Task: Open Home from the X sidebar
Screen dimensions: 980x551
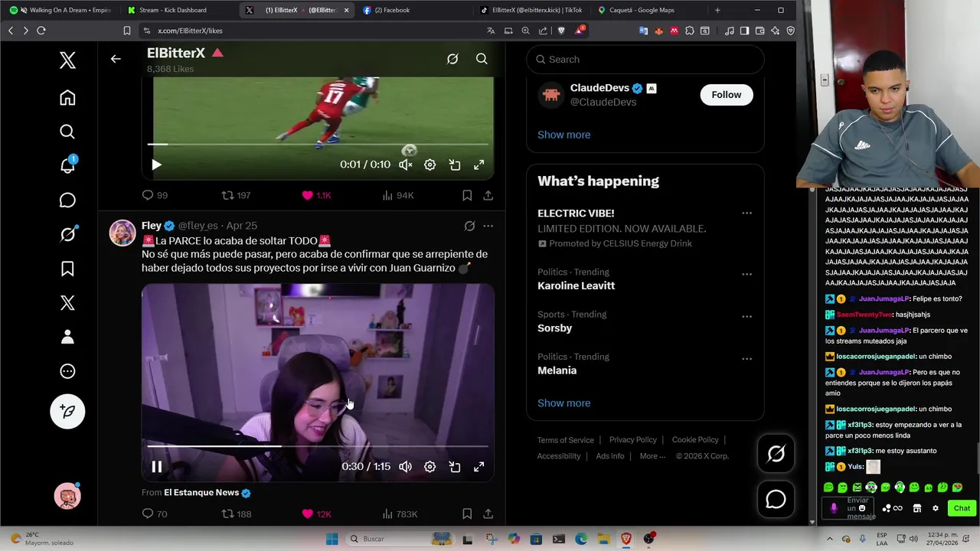Action: 67,98
